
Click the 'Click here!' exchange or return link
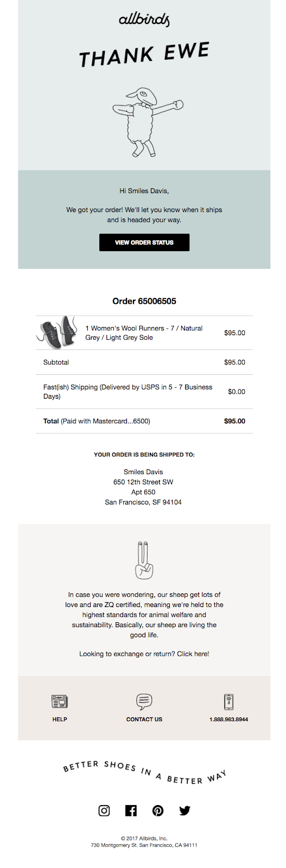(x=193, y=654)
